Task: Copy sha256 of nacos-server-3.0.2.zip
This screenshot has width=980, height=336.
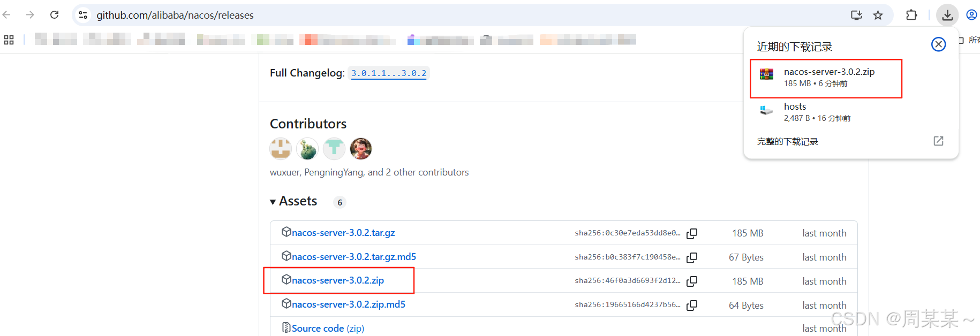Action: coord(692,281)
